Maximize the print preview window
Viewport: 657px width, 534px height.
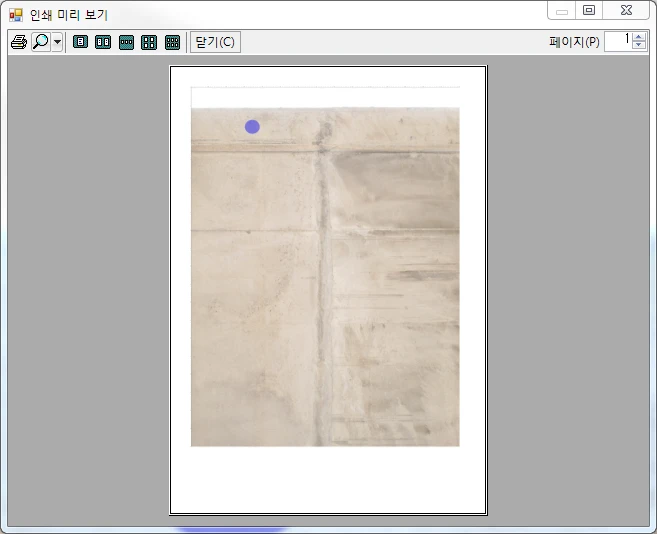(589, 10)
